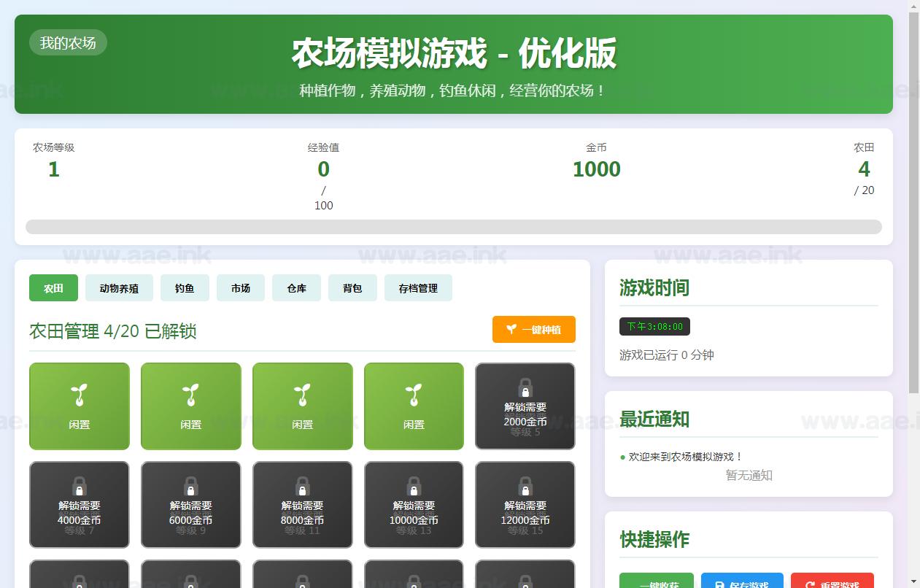Image resolution: width=920 pixels, height=588 pixels.
Task: Click the third idle farm plot's seedling icon
Action: [x=302, y=395]
